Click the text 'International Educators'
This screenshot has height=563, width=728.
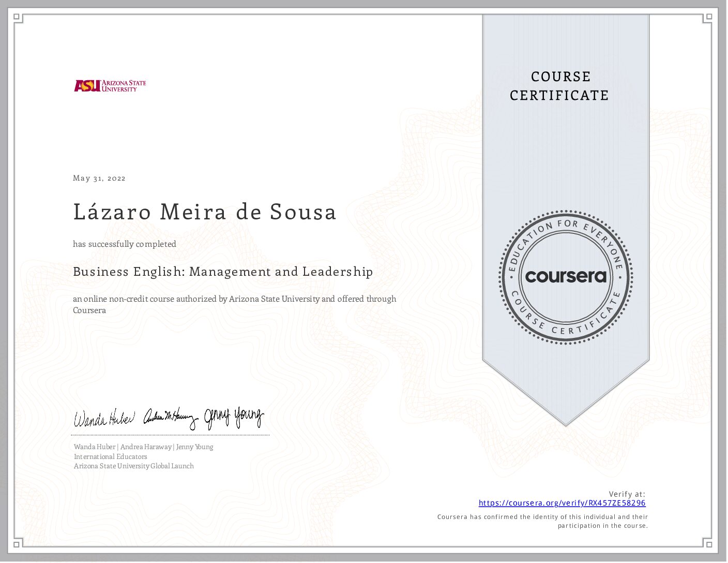click(x=111, y=457)
